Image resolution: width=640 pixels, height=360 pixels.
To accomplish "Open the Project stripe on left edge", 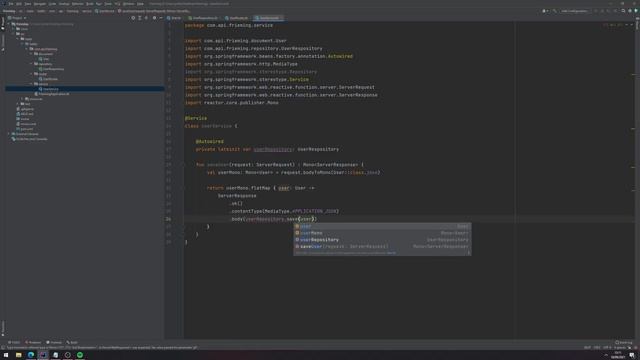I will 2,23.
